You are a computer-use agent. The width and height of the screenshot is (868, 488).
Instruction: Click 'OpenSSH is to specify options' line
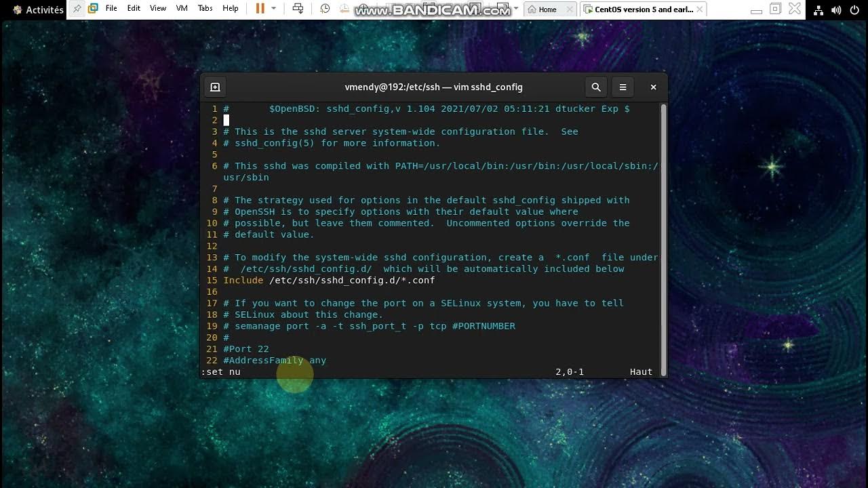click(x=401, y=211)
